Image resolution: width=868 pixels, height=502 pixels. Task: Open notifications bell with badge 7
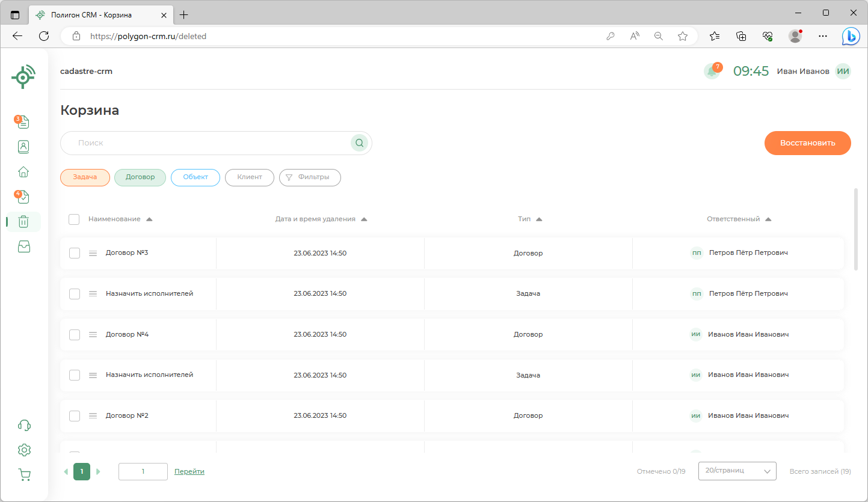click(x=713, y=71)
